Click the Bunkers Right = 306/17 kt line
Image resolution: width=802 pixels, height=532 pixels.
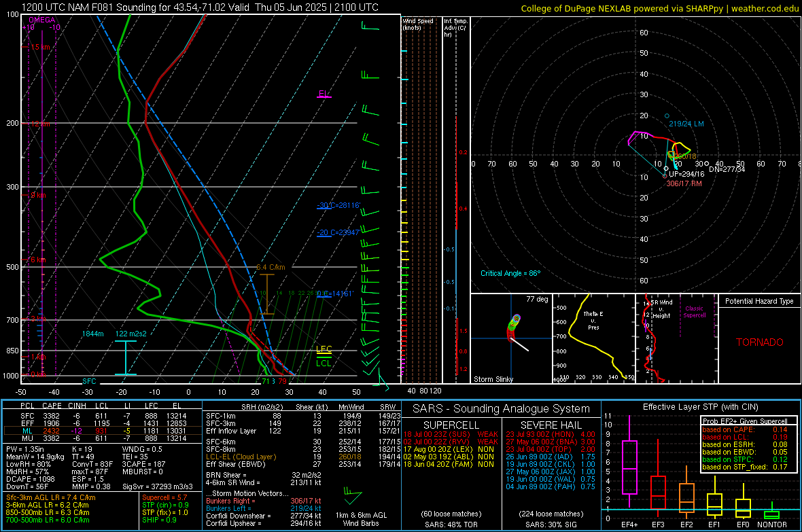(x=264, y=501)
